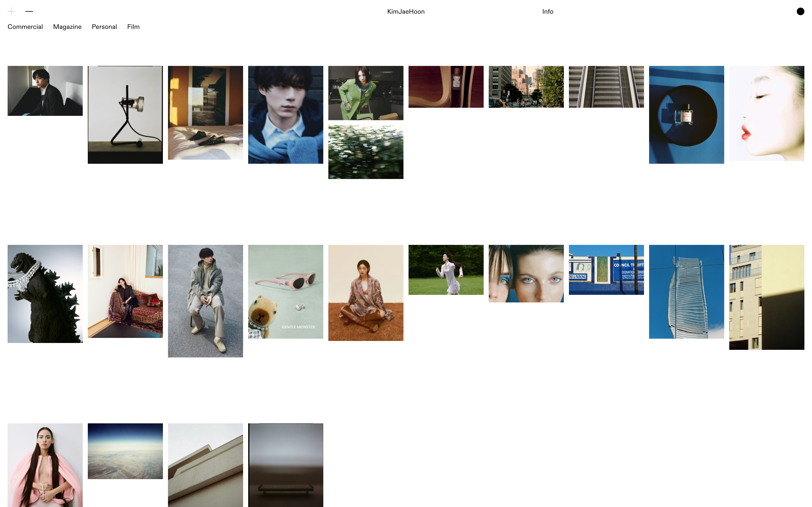
Task: View the escalator photograph
Action: [606, 86]
